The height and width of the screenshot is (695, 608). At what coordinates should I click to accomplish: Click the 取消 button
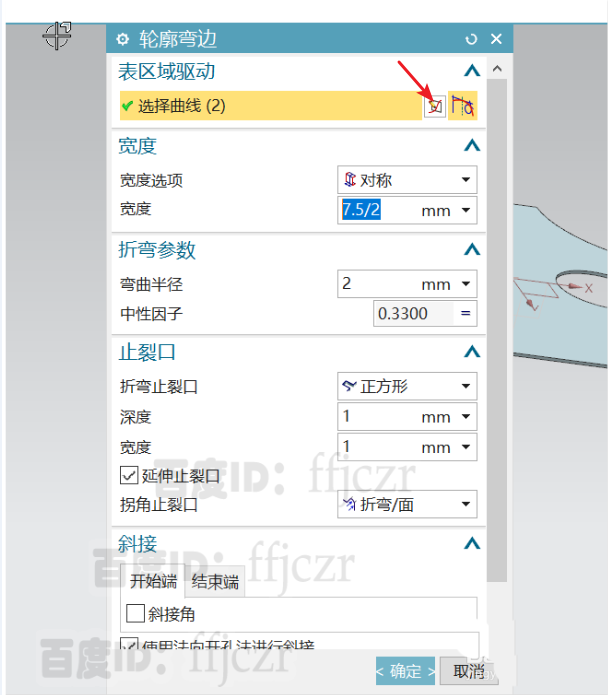pyautogui.click(x=468, y=671)
